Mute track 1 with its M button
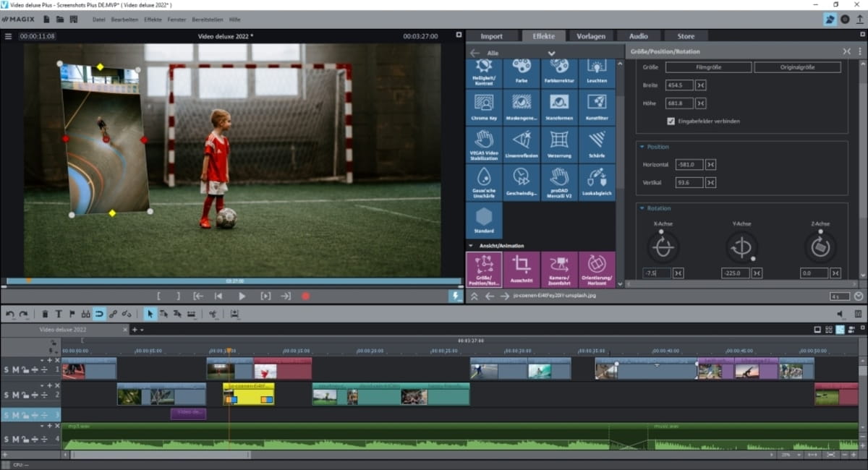This screenshot has width=868, height=470. point(14,369)
